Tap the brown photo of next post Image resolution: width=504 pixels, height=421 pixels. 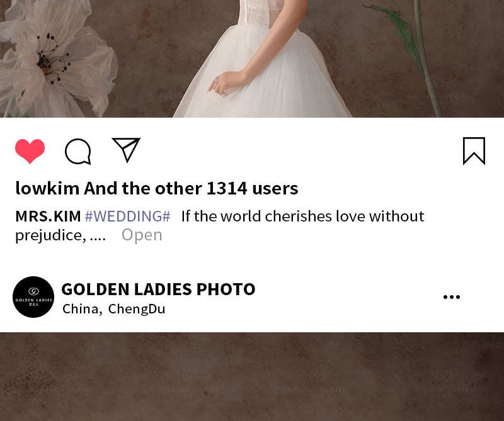pyautogui.click(x=252, y=377)
